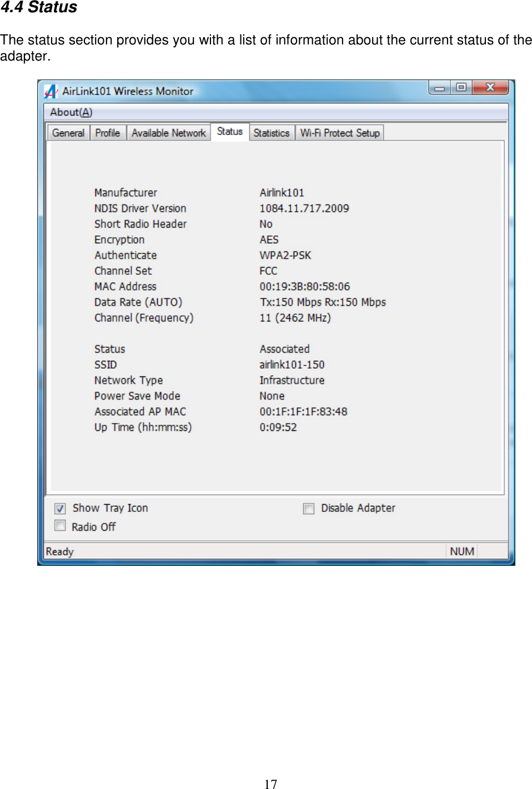
Task: Click the Associated AP MAC label
Action: 140,411
